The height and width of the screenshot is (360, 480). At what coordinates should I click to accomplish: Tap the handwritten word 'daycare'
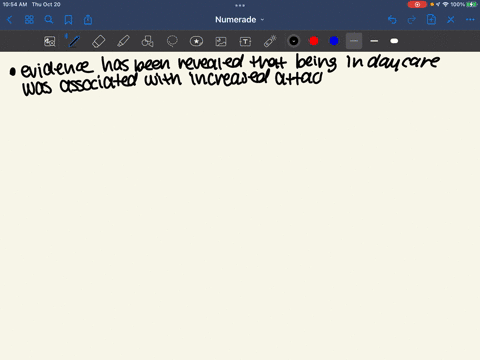tap(403, 62)
